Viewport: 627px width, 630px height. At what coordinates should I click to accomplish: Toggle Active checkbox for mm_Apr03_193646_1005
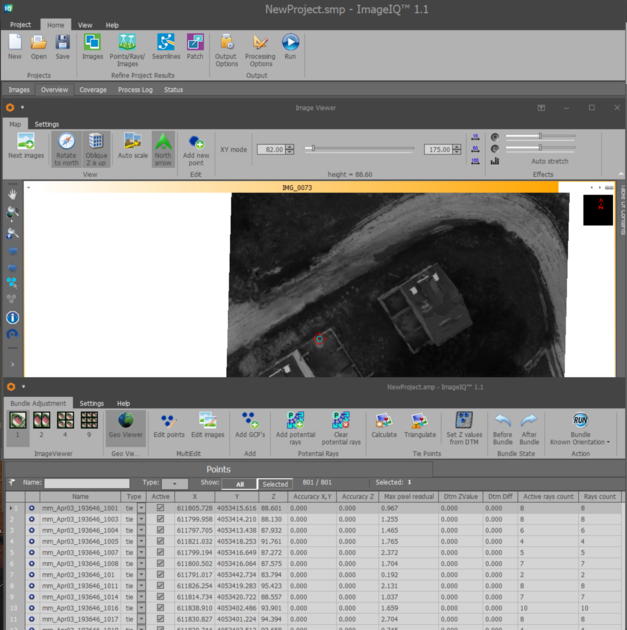[160, 541]
